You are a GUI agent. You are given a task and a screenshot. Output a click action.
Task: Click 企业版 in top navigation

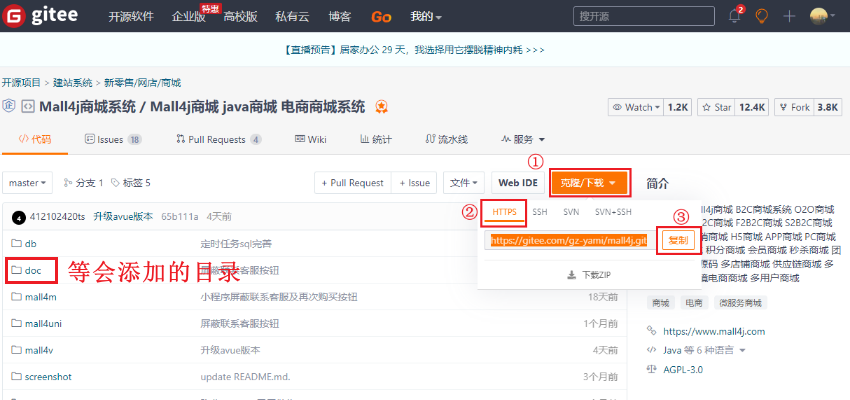point(189,17)
